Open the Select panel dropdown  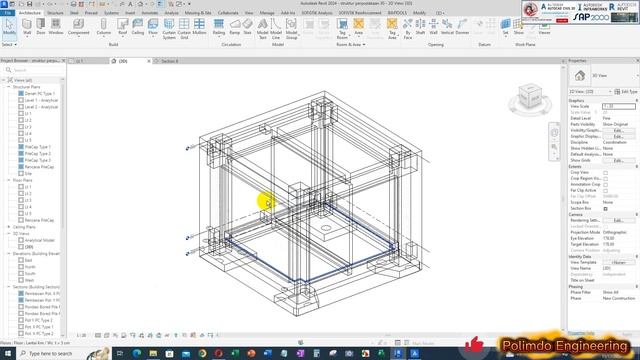point(9,44)
